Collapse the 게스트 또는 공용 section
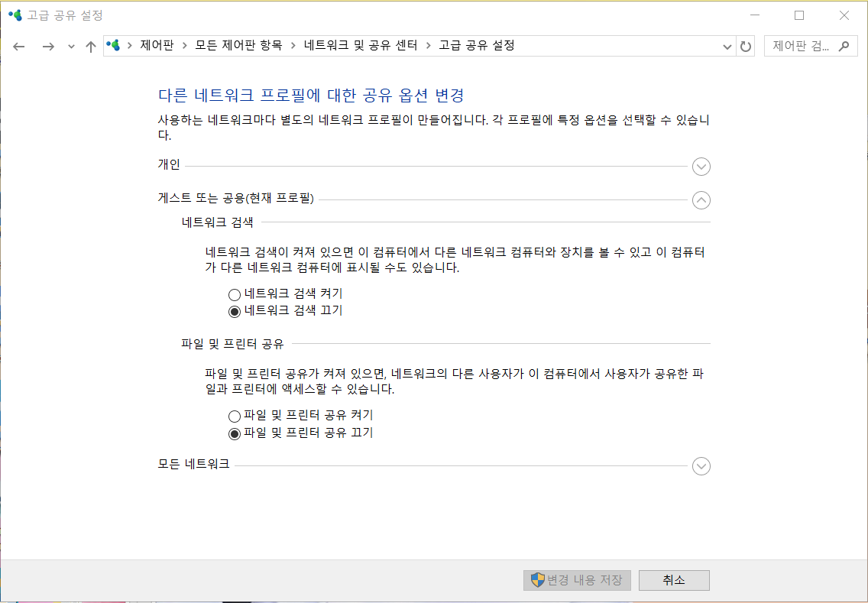The image size is (868, 603). click(701, 200)
